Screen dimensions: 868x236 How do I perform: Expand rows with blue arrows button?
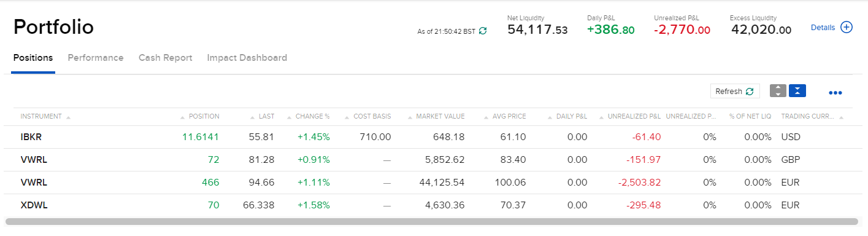click(x=797, y=91)
